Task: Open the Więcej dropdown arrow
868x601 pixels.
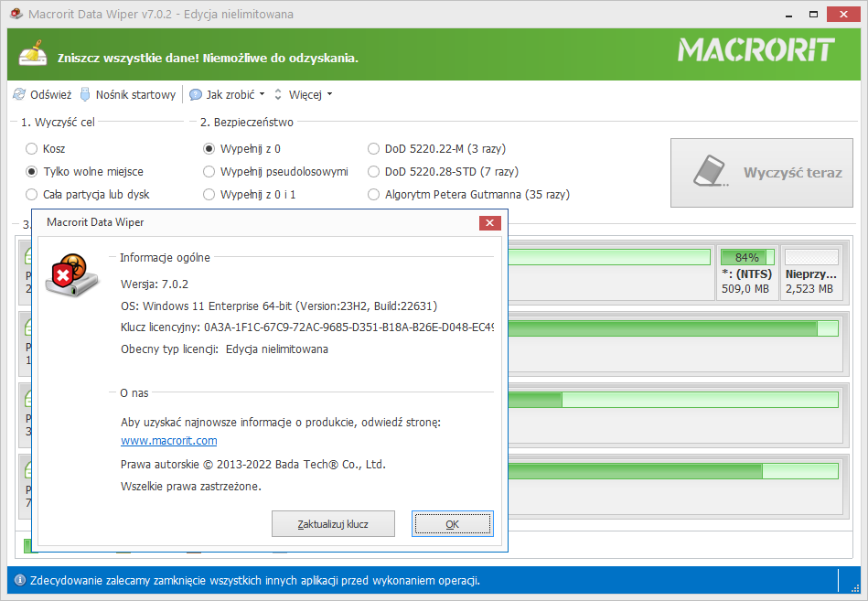Action: click(x=329, y=94)
